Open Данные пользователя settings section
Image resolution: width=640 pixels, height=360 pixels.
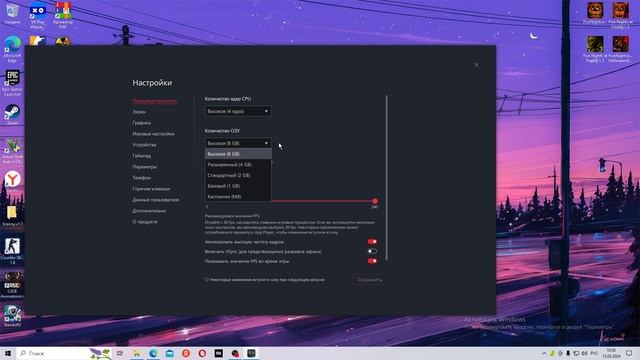coord(156,200)
